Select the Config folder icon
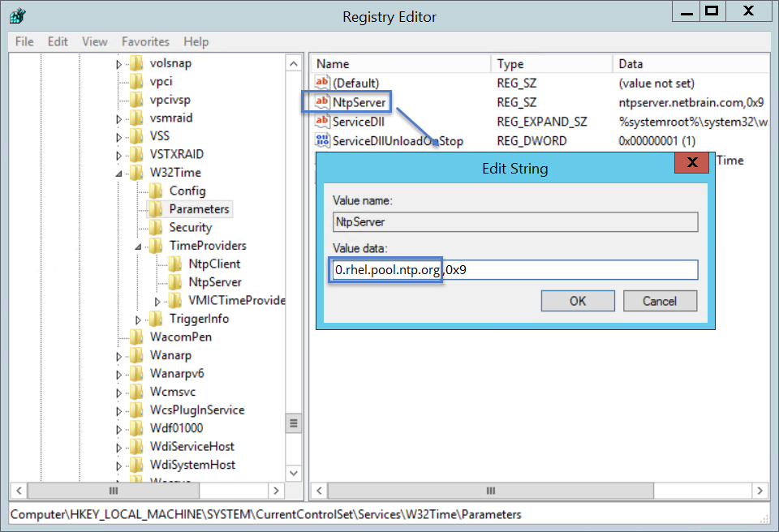 (156, 191)
